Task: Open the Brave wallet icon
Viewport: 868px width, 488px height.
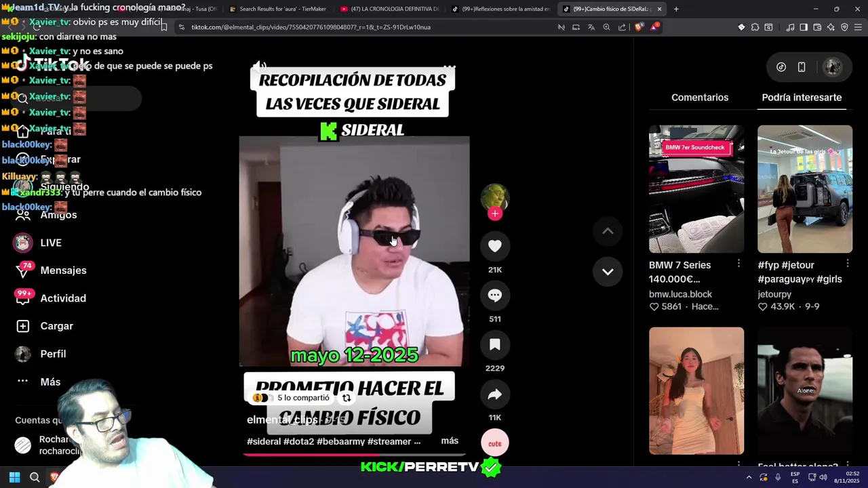Action: pyautogui.click(x=817, y=27)
